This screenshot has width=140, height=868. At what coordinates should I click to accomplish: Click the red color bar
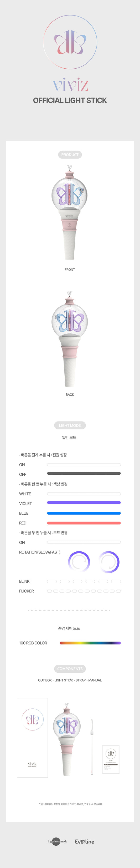[x=84, y=523]
